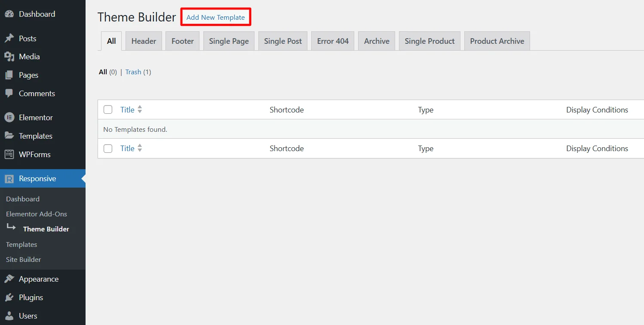
Task: Click Add New Template button
Action: pos(216,18)
